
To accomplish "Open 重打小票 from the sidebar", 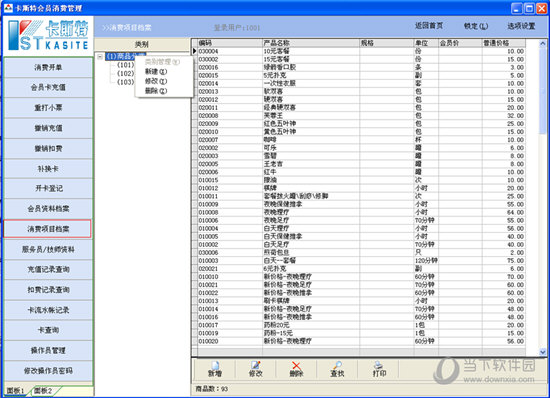I will [48, 108].
